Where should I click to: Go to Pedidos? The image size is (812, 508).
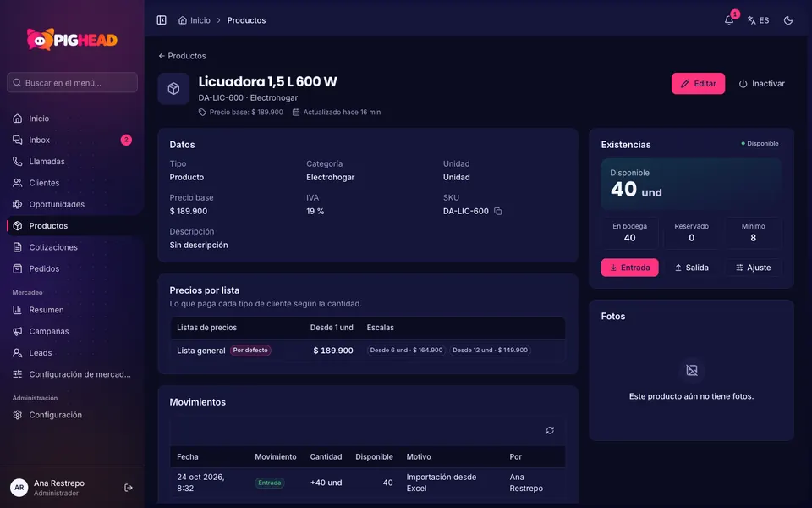click(72, 268)
